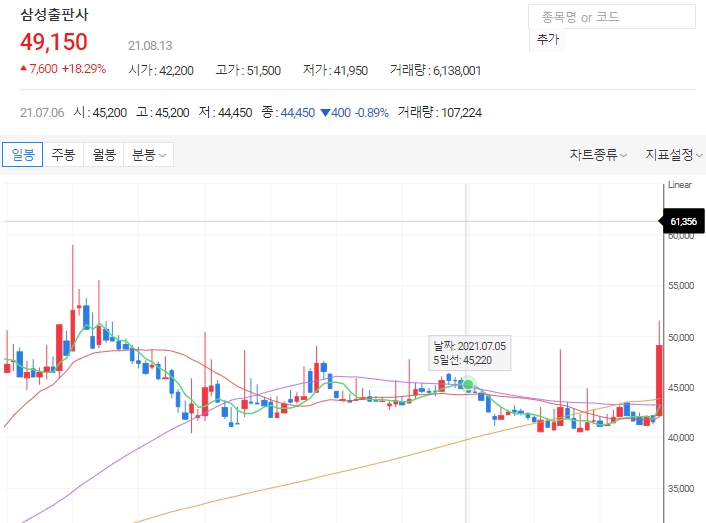This screenshot has height=523, width=706.
Task: Open the 지표설정 indicator settings dropdown
Action: click(674, 154)
